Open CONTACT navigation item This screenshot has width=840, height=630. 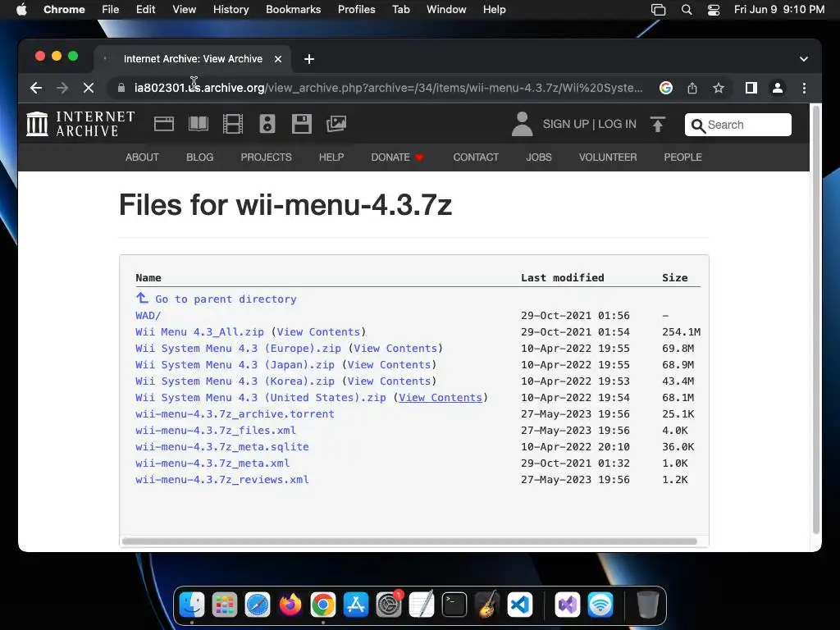(x=476, y=157)
